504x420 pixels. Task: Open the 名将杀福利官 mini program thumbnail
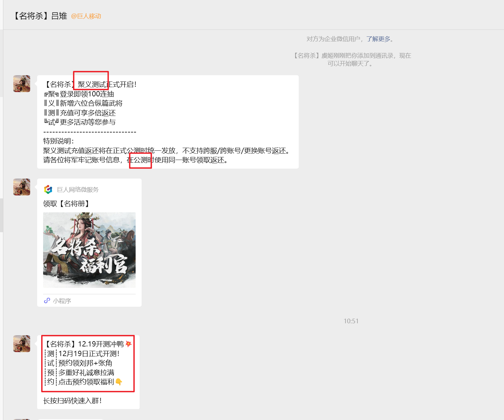[89, 250]
